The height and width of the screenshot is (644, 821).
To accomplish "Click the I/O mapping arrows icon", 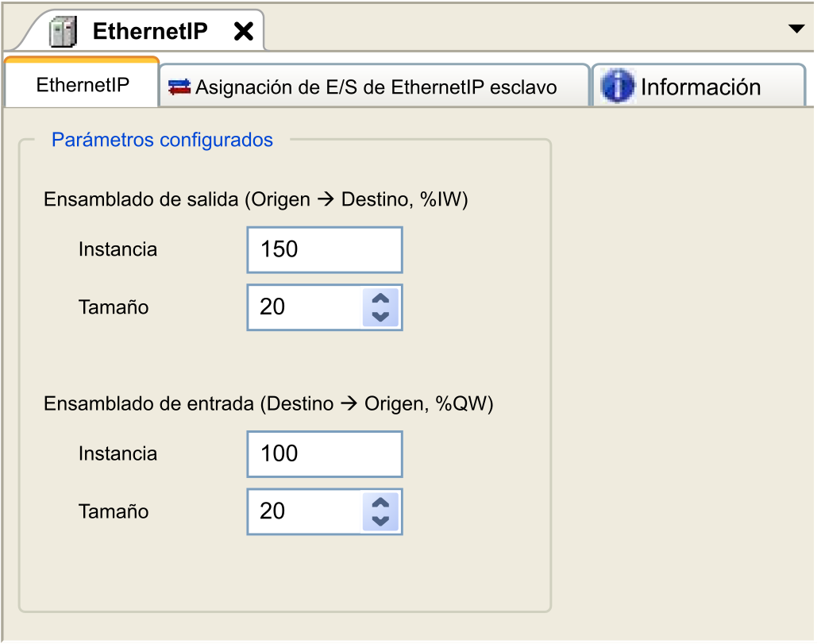I will pos(180,87).
